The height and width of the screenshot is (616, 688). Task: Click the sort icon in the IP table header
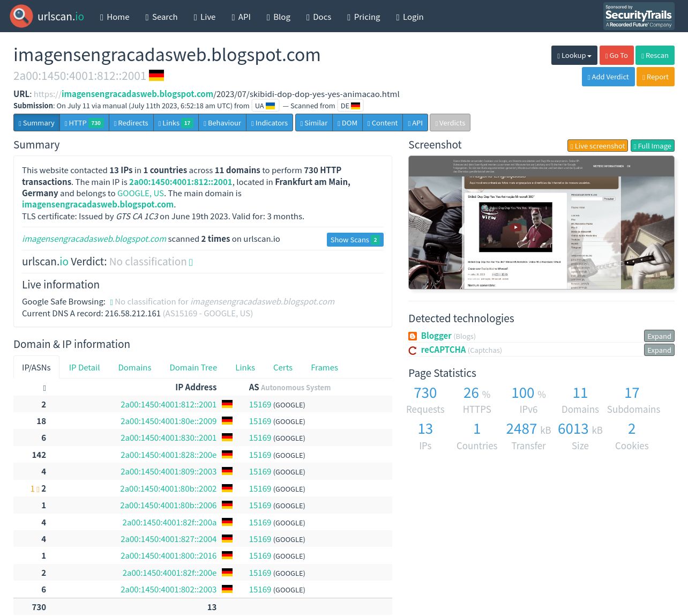tap(44, 388)
